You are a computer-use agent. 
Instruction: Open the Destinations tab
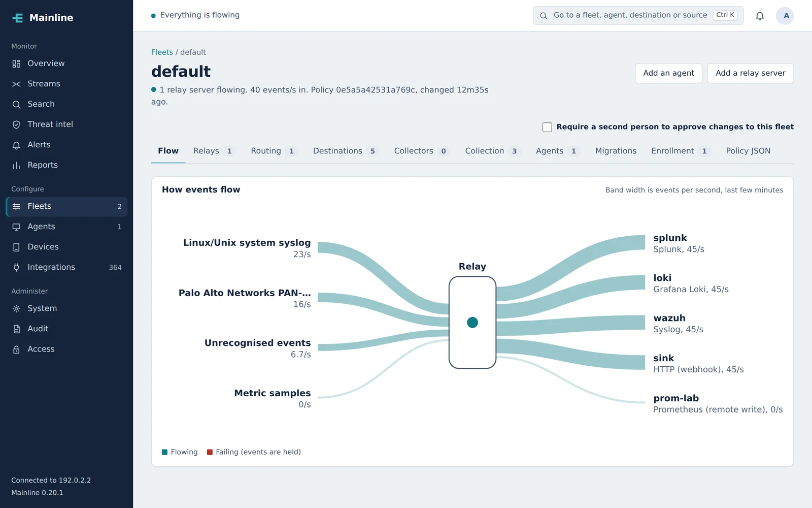pyautogui.click(x=345, y=151)
